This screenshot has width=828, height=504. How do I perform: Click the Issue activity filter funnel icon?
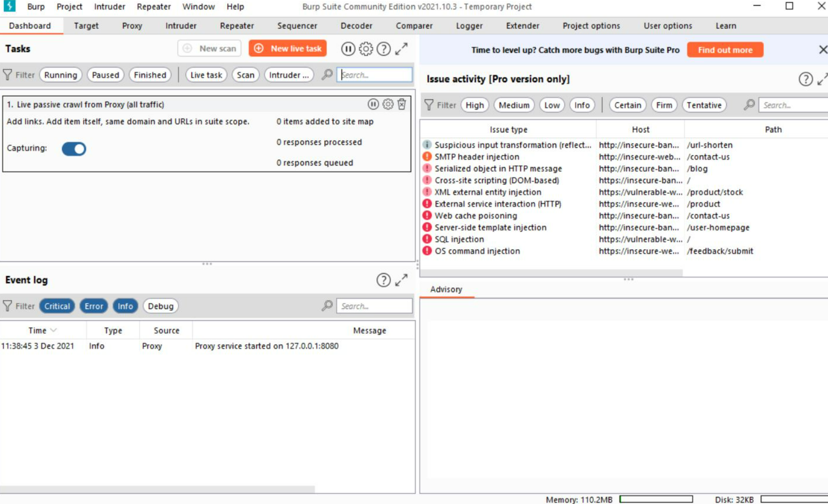429,105
